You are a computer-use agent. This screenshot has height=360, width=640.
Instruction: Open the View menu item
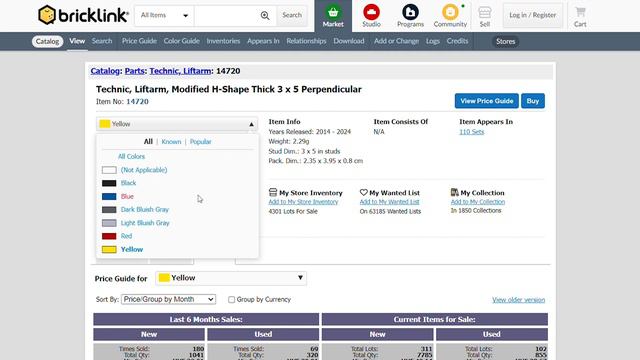[x=77, y=41]
